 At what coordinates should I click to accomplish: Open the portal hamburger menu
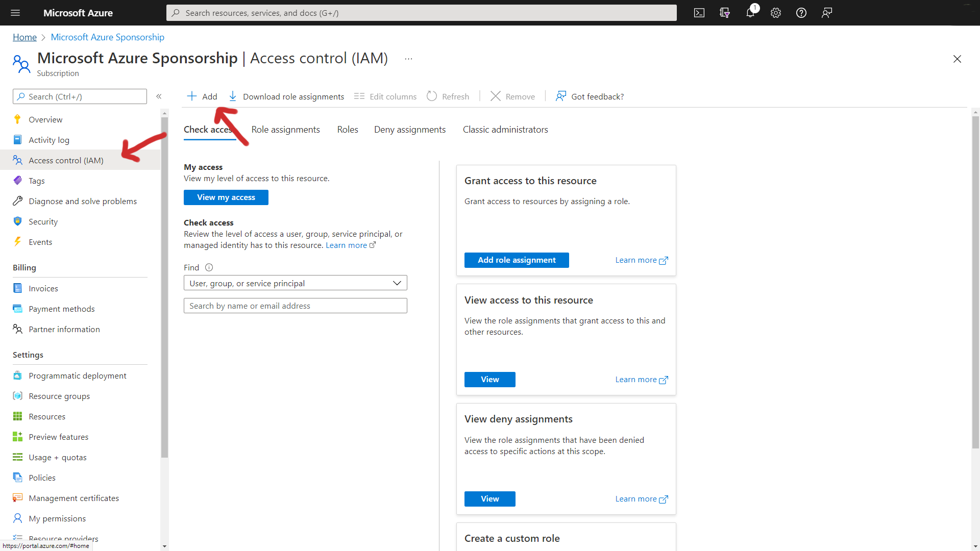(x=15, y=13)
